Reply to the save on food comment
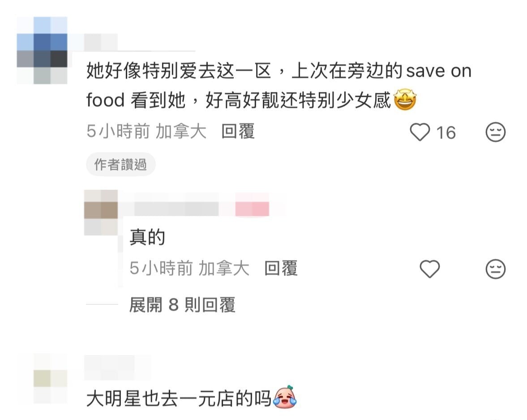The image size is (527, 420). click(238, 131)
